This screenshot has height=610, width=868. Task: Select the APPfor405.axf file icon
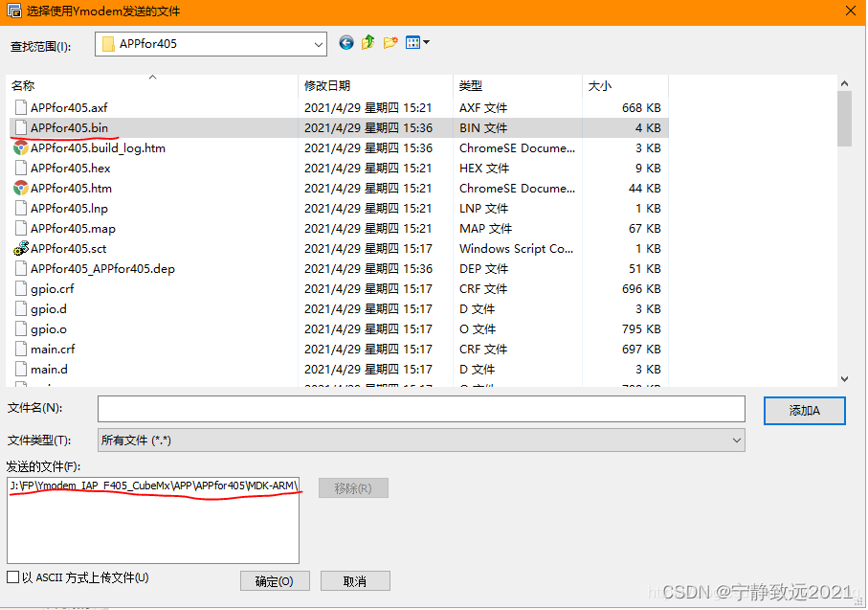point(20,107)
